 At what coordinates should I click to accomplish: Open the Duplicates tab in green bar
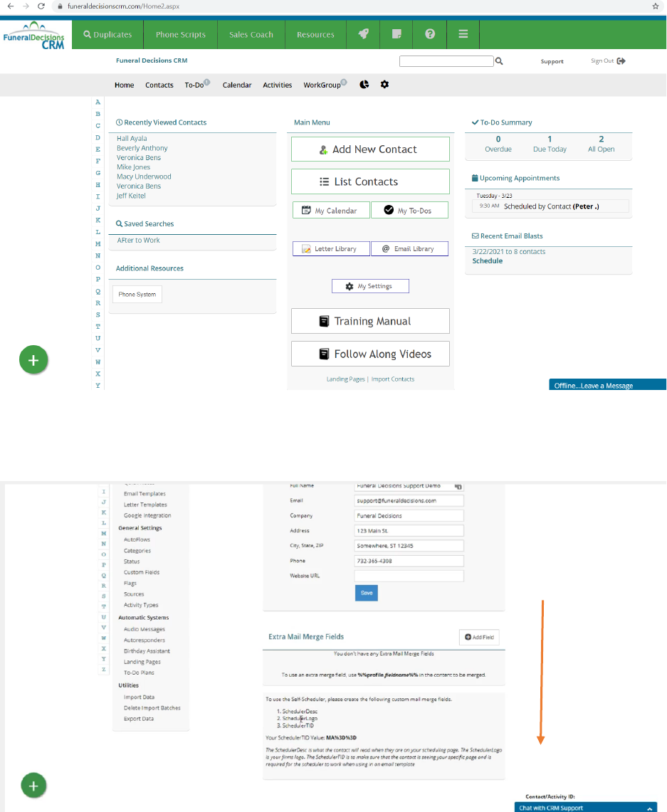point(107,34)
